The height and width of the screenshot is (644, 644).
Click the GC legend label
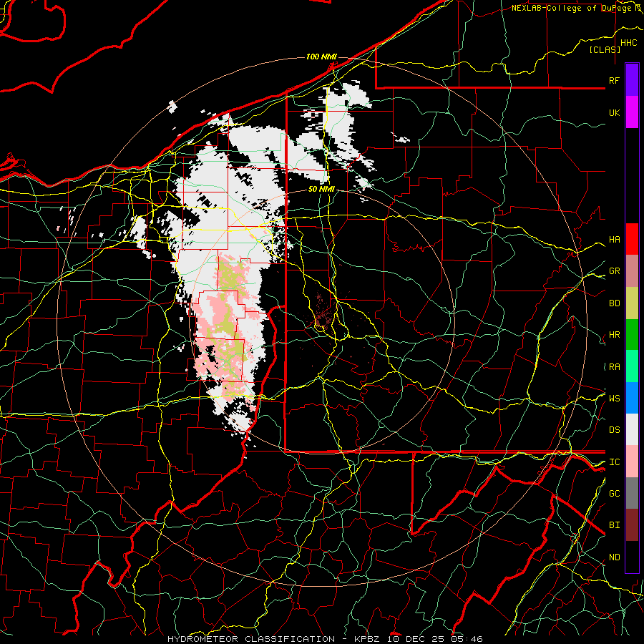point(614,493)
